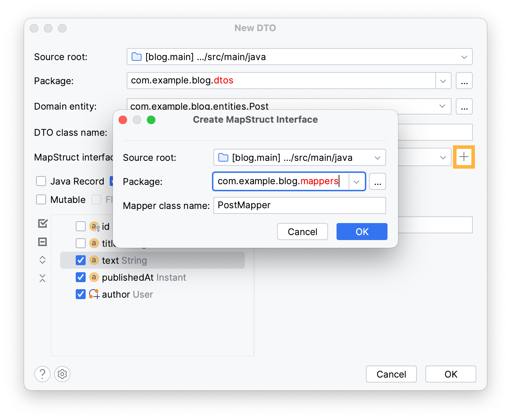The height and width of the screenshot is (420, 511).
Task: Click the expand-all icon in field list sidebar
Action: pos(42,260)
